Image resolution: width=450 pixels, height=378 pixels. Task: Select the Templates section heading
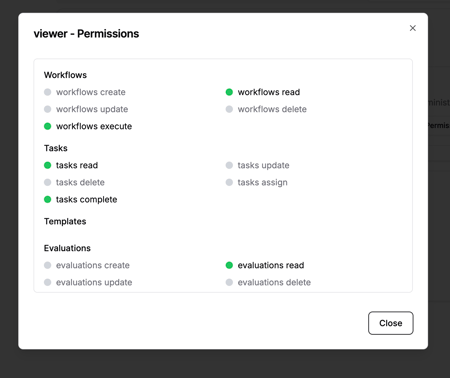coord(65,221)
